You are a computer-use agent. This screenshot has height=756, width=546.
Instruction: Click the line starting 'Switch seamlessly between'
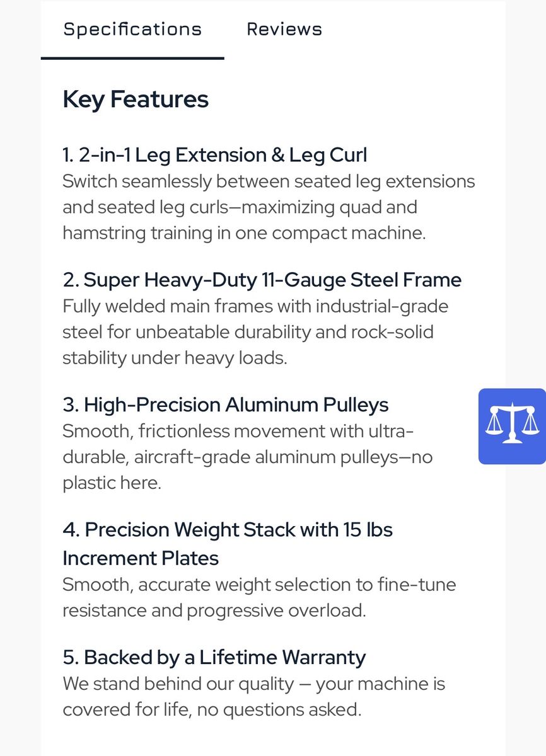tap(269, 181)
